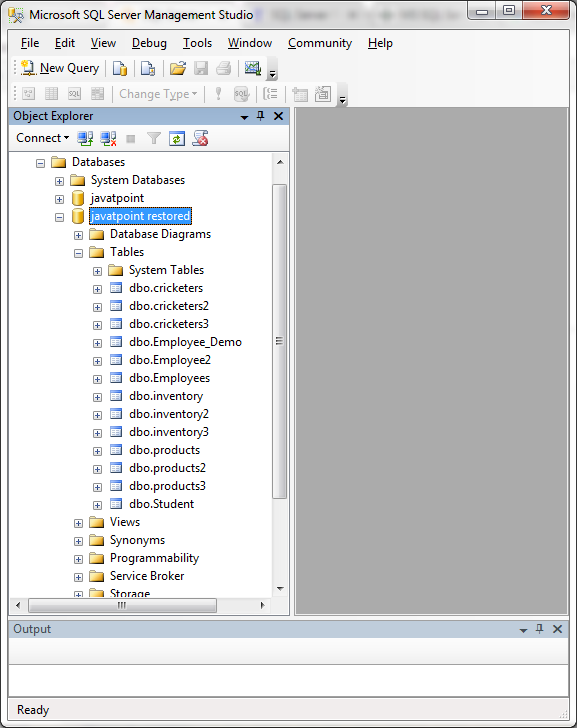Click the Refresh icon in Object Explorer

177,138
